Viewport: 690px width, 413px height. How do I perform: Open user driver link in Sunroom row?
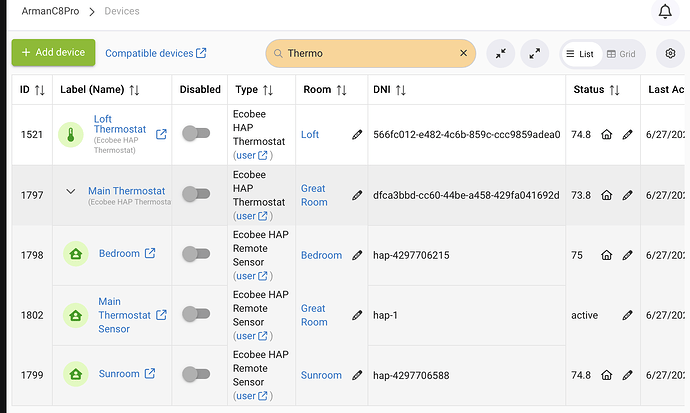(x=252, y=396)
